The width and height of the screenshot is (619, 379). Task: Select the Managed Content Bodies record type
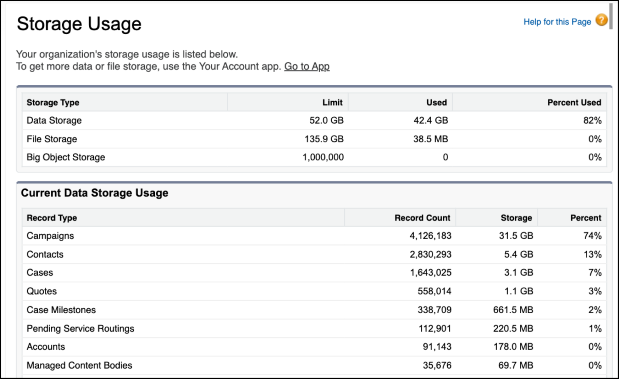point(79,365)
